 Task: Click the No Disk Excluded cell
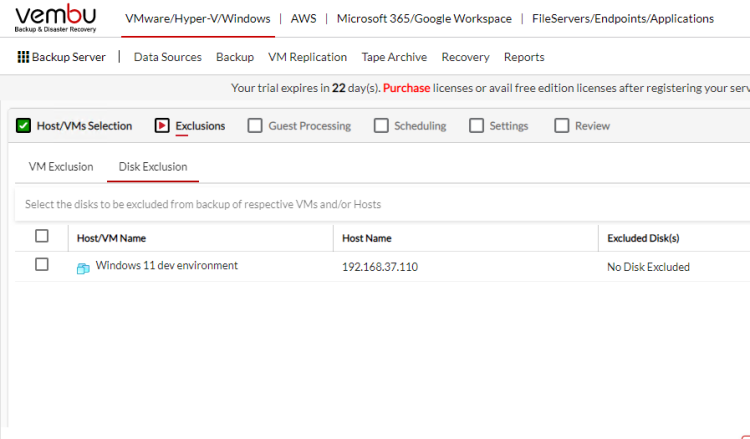tap(648, 267)
